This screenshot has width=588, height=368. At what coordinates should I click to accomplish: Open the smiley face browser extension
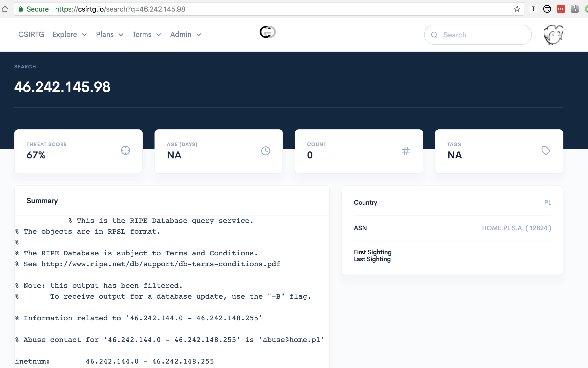coord(547,9)
